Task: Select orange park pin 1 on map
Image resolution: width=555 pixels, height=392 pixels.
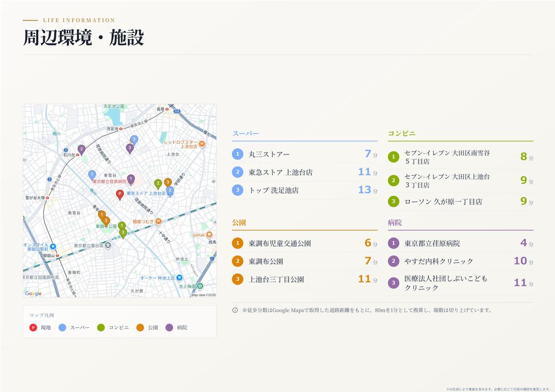Action: (101, 215)
